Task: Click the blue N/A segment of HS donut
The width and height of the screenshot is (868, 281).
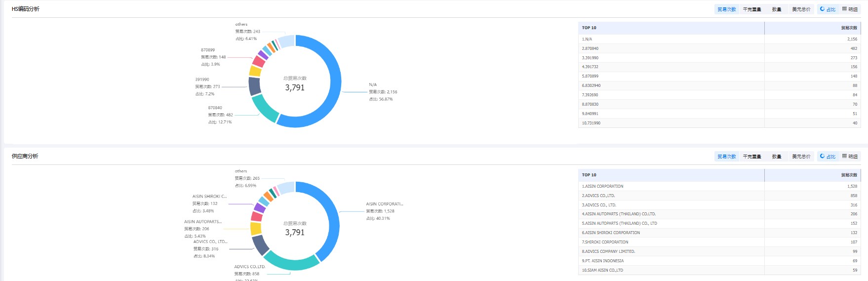Action: click(x=334, y=81)
